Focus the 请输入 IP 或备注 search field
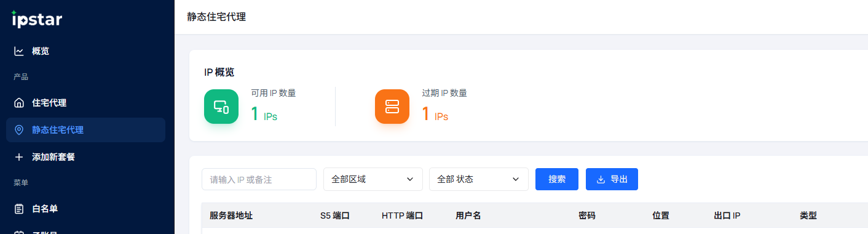The height and width of the screenshot is (234, 868). (x=259, y=179)
